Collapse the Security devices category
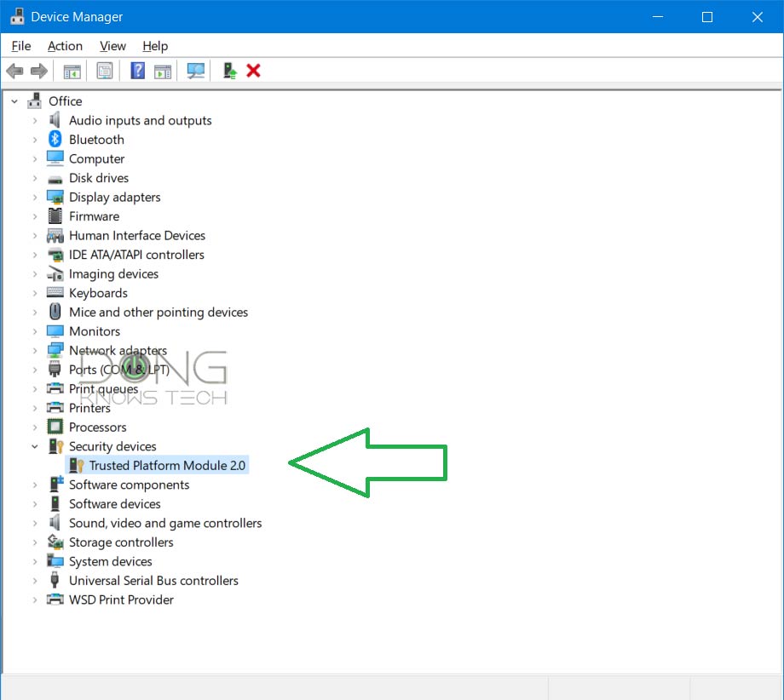784x700 pixels. [x=34, y=446]
